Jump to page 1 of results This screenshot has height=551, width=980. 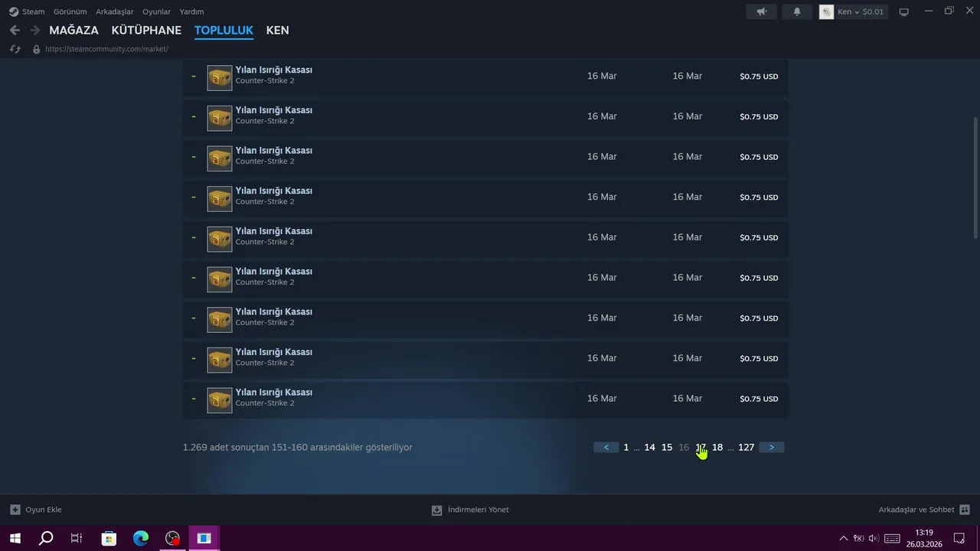[x=626, y=447]
